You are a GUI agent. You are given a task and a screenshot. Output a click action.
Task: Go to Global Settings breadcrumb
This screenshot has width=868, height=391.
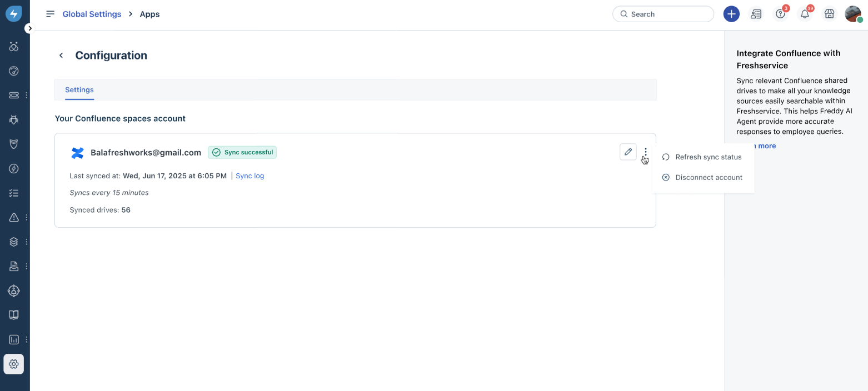coord(92,14)
